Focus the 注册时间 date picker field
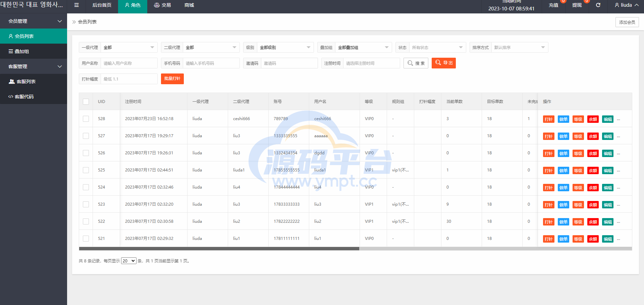 coord(372,63)
